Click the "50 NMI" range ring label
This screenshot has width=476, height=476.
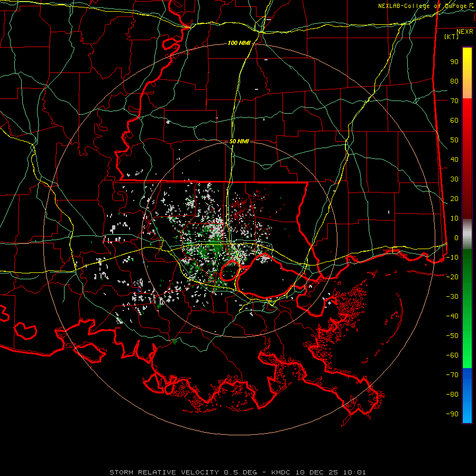coord(239,141)
